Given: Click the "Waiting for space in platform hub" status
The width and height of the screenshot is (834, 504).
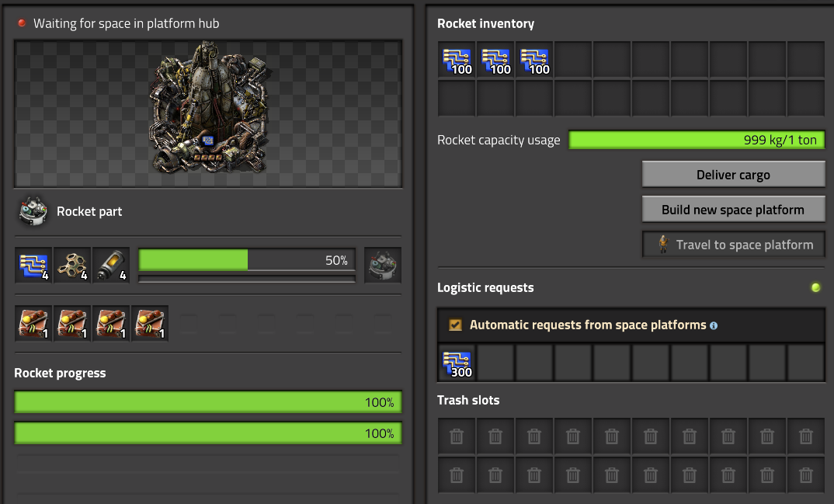Looking at the screenshot, I should [x=126, y=23].
